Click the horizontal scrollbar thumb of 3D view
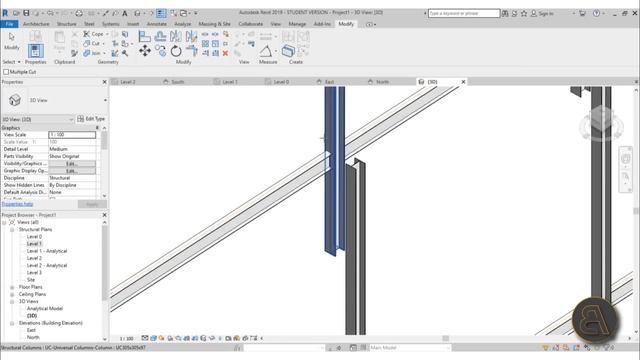This screenshot has width=640, height=360. pos(446,338)
